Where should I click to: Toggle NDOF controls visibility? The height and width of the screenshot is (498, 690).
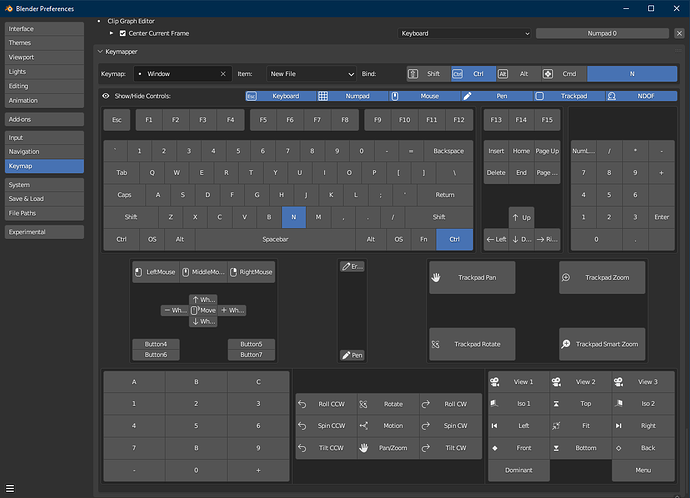[x=641, y=96]
